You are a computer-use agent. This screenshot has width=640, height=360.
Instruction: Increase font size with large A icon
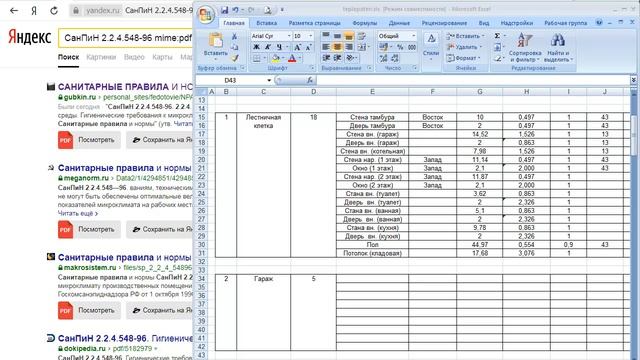coord(298,47)
